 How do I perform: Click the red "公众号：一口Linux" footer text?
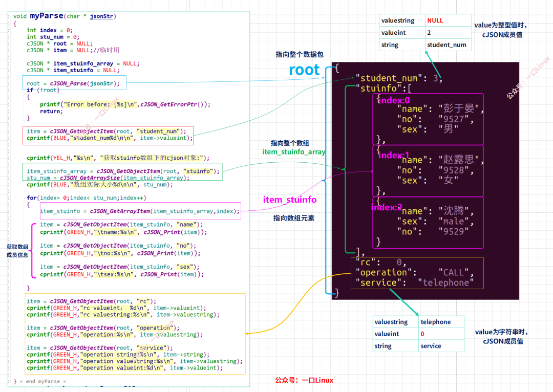point(304,380)
